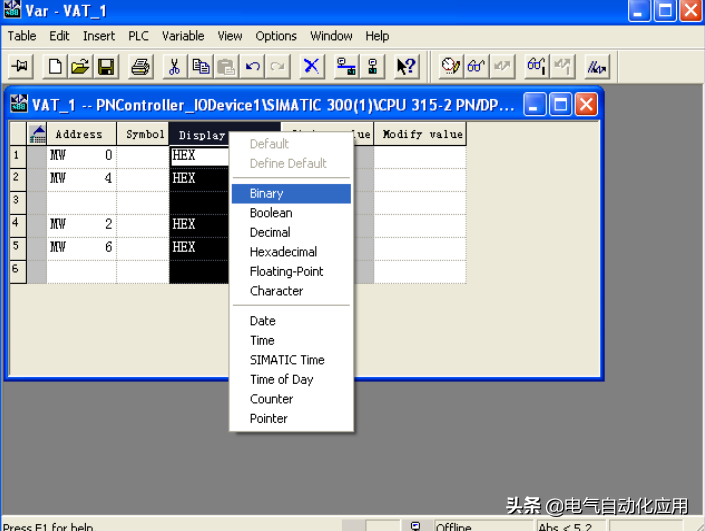The width and height of the screenshot is (705, 531).
Task: Click the context help arrow icon
Action: pyautogui.click(x=405, y=67)
